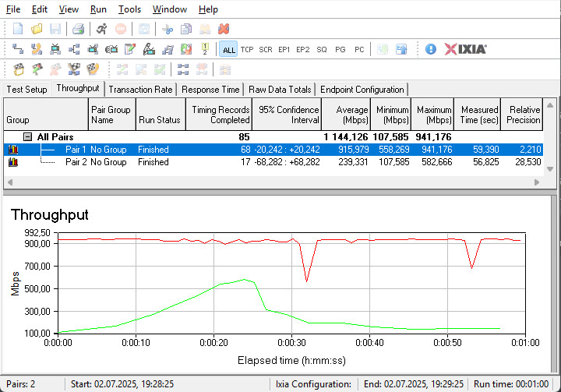Open the Help menu
Viewport: 561px width, 392px height.
click(x=208, y=9)
